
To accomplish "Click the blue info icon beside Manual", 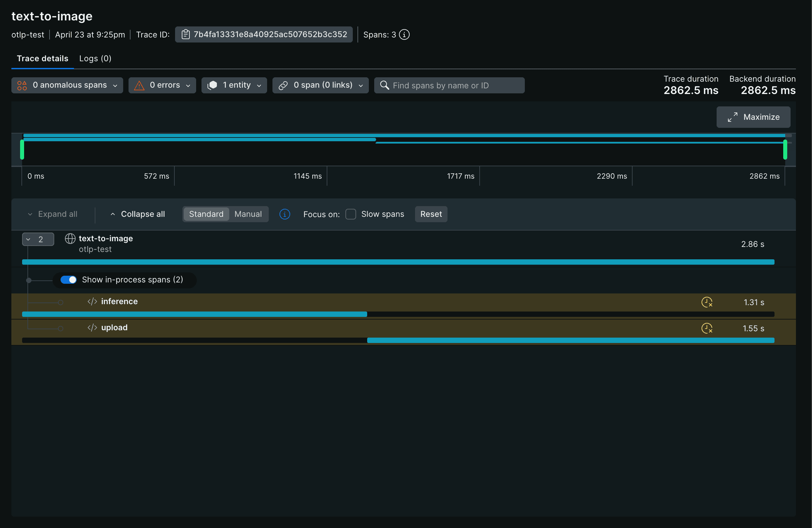I will point(285,214).
